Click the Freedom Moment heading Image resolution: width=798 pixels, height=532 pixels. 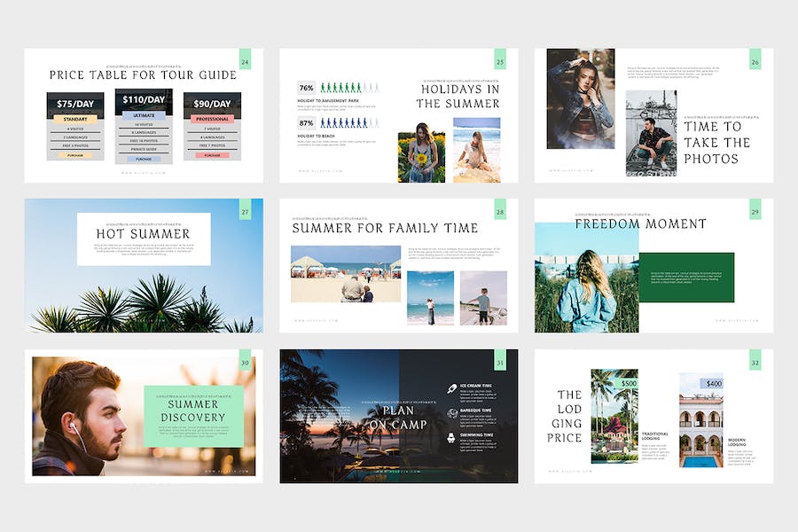641,224
